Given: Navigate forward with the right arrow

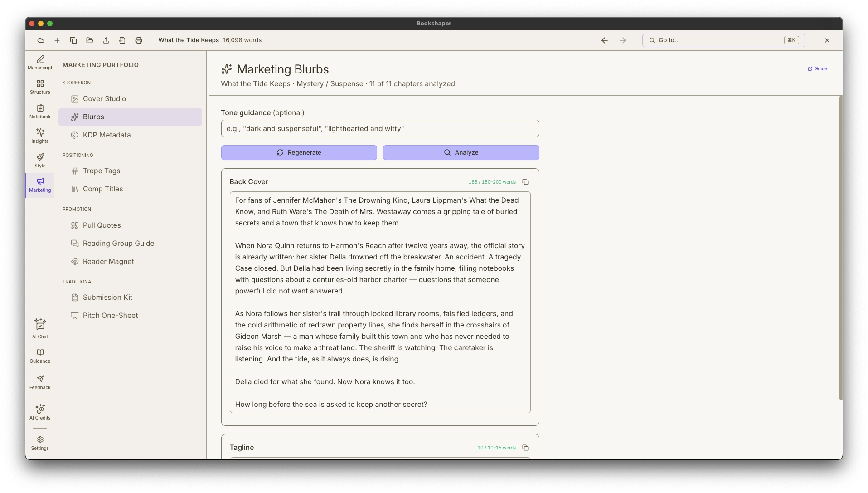Looking at the screenshot, I should pyautogui.click(x=623, y=40).
